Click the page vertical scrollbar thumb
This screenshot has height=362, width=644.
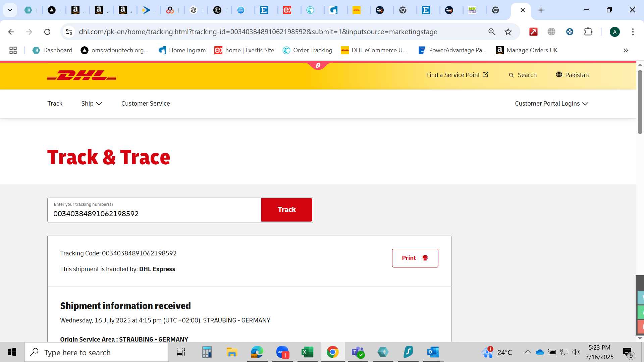(640, 102)
